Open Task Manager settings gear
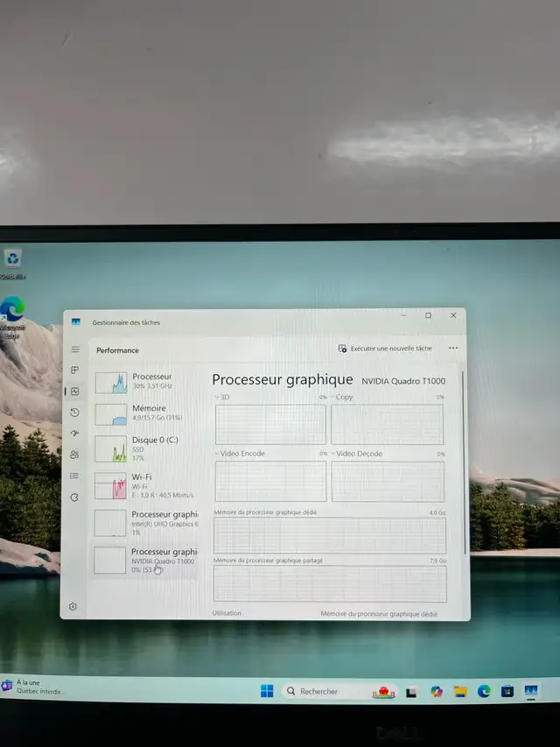Image resolution: width=560 pixels, height=747 pixels. (73, 607)
